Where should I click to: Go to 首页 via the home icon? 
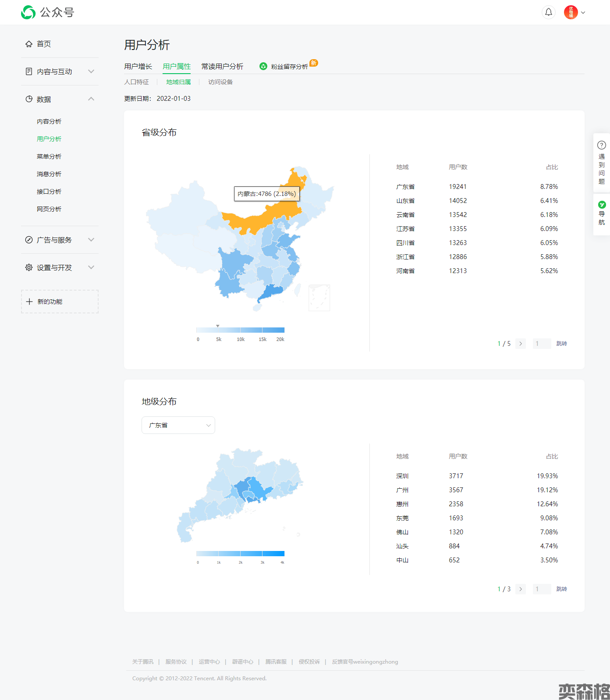[29, 44]
